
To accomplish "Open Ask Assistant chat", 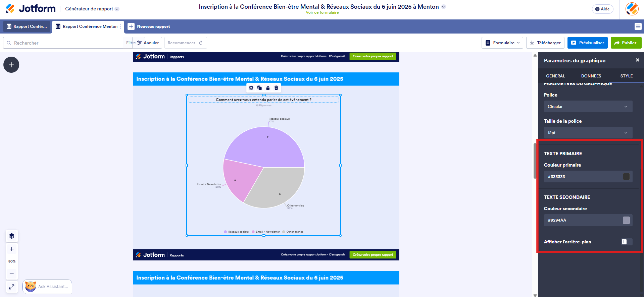I will [x=47, y=287].
